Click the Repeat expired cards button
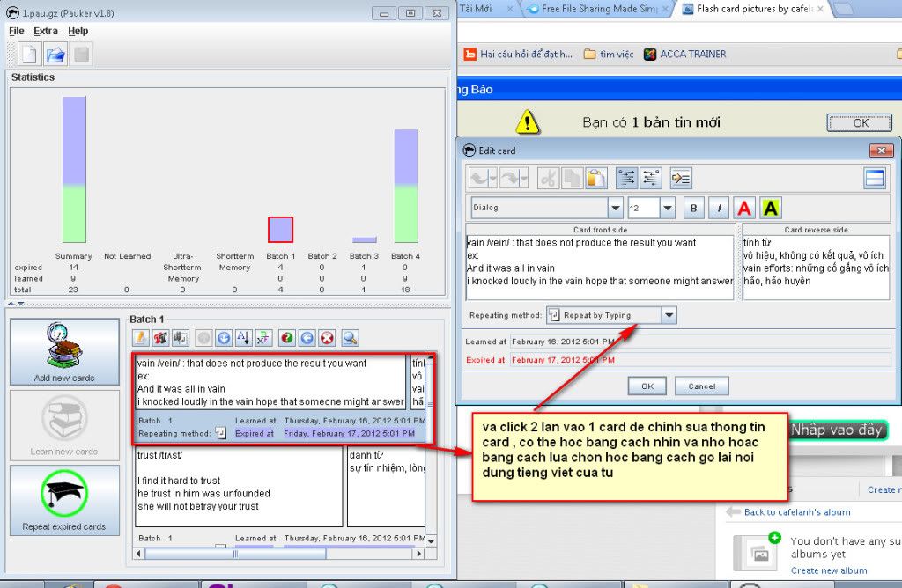Screen dimensions: 902x588 (x=64, y=501)
